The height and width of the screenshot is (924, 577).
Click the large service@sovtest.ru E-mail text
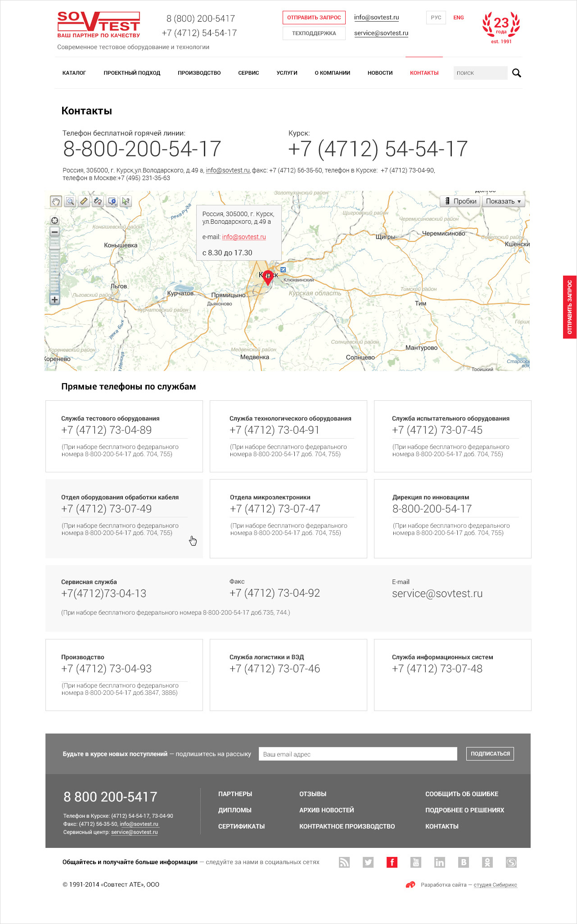(437, 593)
